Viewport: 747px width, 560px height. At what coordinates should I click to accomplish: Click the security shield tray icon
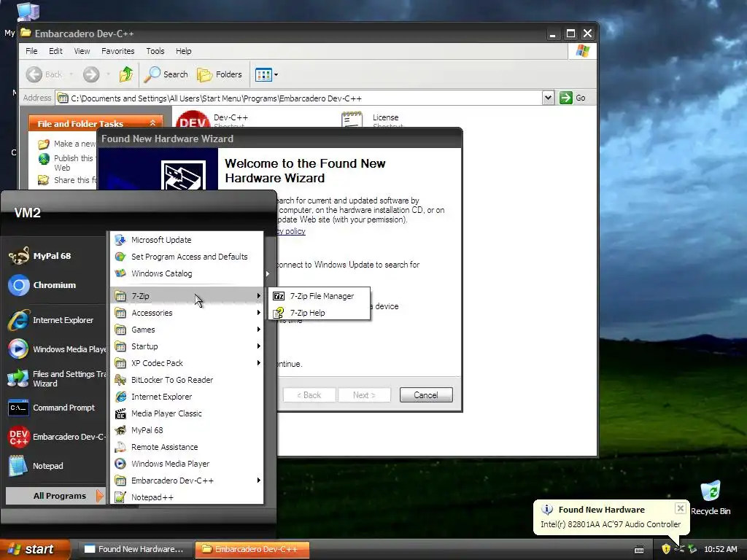click(666, 549)
